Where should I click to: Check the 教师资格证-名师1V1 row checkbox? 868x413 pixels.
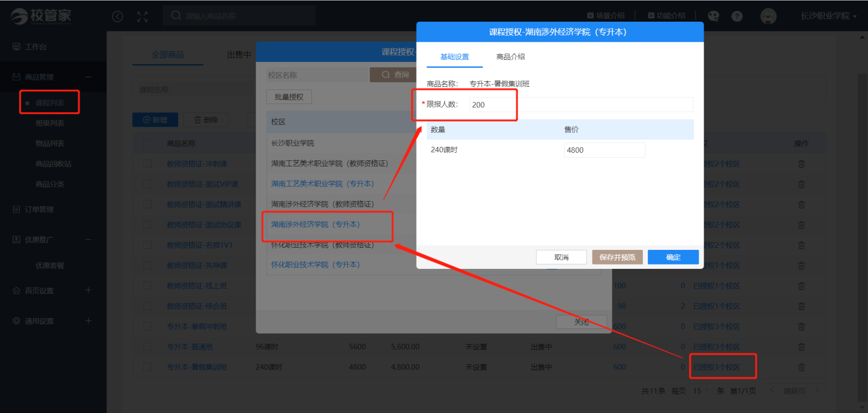(148, 245)
